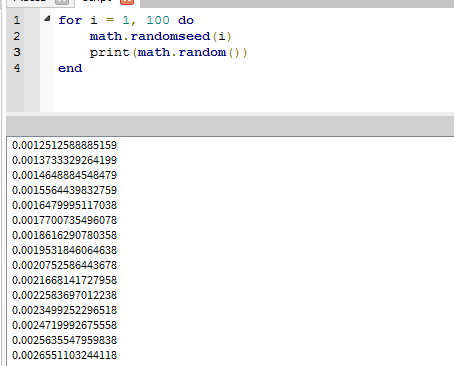Select output line 0.0014648884548479

tap(64, 175)
